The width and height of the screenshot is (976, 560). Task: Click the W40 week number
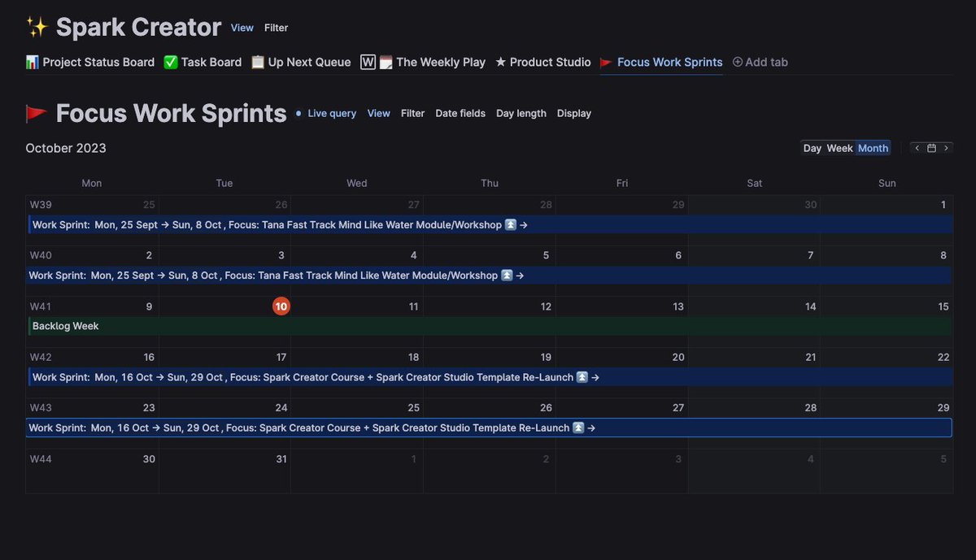(41, 255)
